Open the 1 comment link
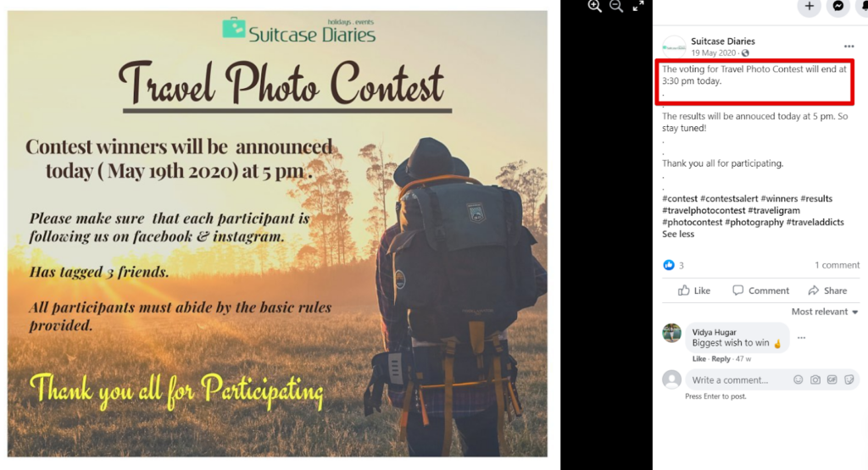Viewport: 868px width, 470px height. pyautogui.click(x=837, y=265)
